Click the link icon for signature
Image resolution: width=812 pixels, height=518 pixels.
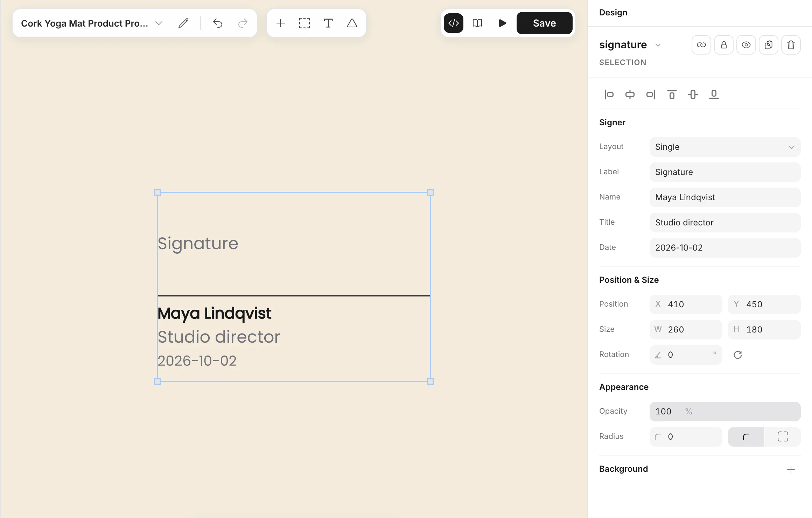pyautogui.click(x=701, y=45)
